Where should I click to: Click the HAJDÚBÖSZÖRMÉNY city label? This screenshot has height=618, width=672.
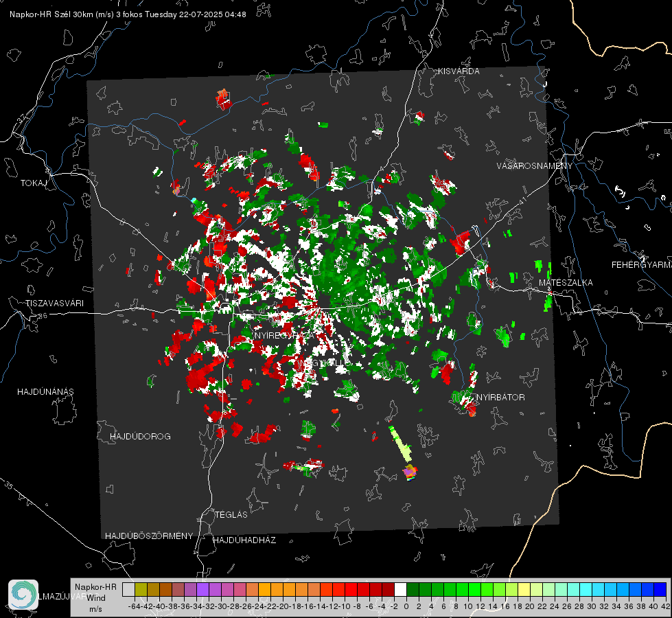pyautogui.click(x=149, y=536)
